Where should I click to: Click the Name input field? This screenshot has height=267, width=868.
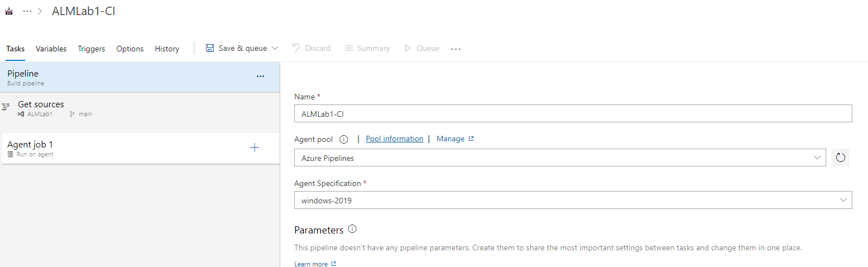(573, 113)
